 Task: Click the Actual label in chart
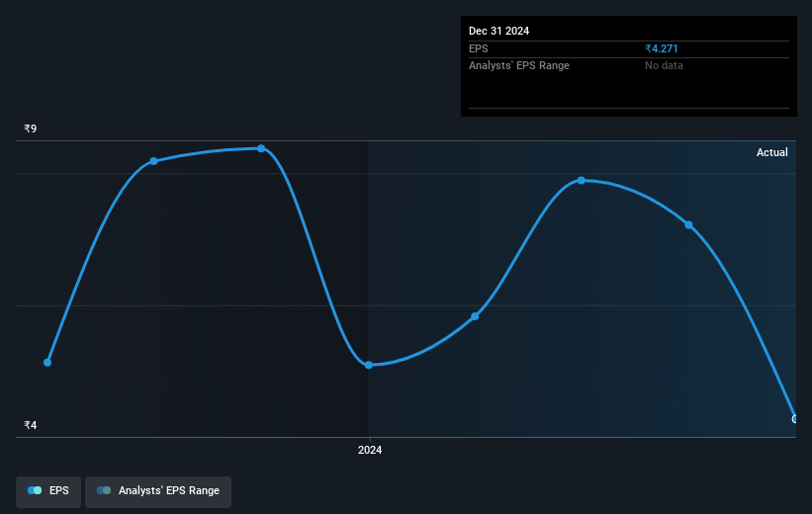[772, 152]
